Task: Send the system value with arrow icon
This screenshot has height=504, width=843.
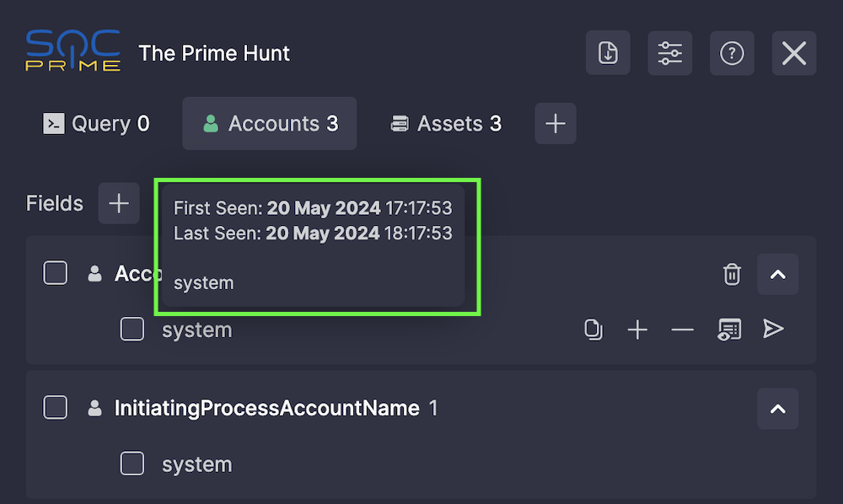Action: click(x=773, y=329)
